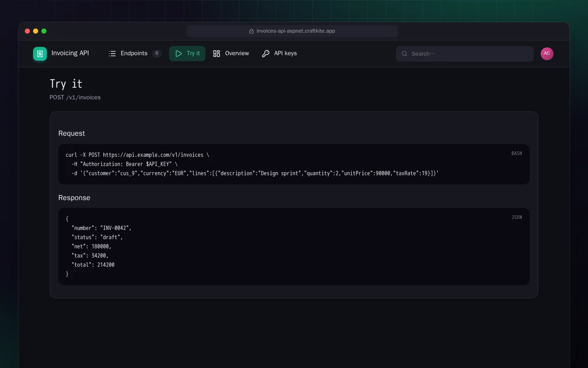Click the -d JSON payload line
Screen dimensions: 588x368
[x=255, y=173]
